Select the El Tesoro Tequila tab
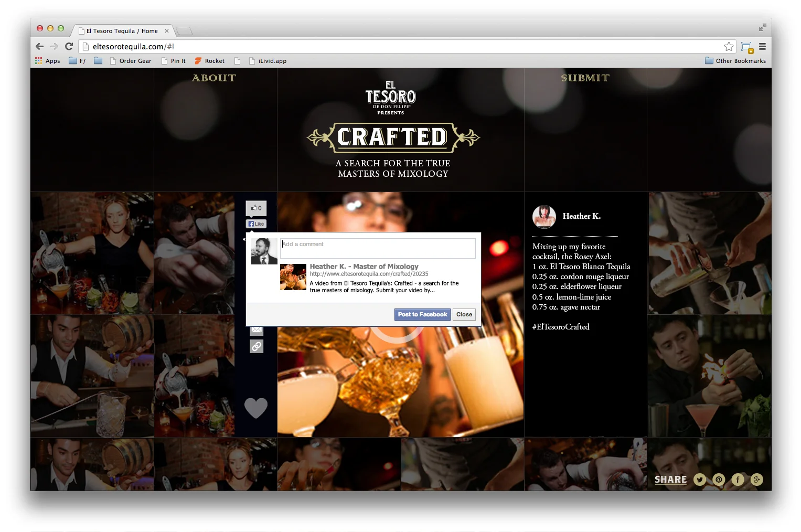Viewport: 801px width, 532px height. tap(122, 31)
